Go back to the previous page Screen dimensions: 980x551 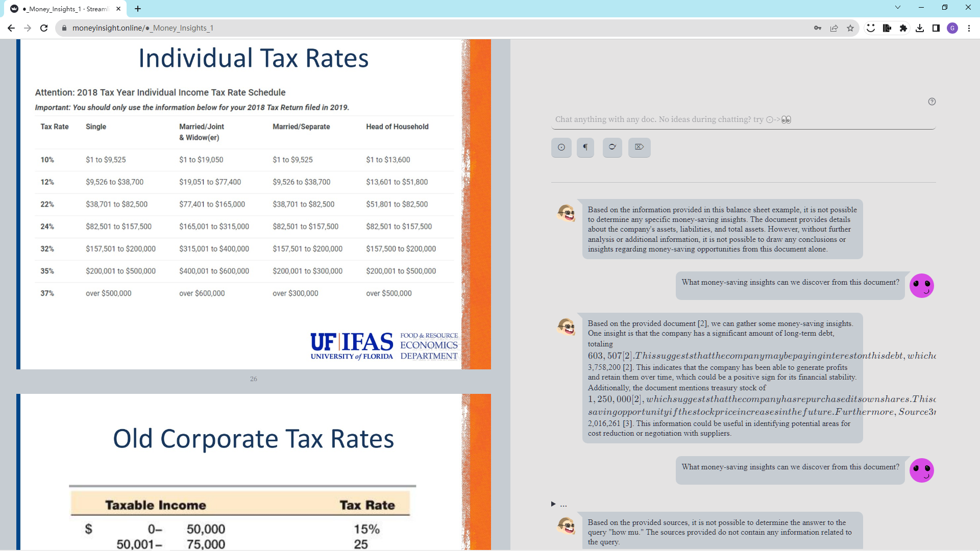[x=11, y=28]
